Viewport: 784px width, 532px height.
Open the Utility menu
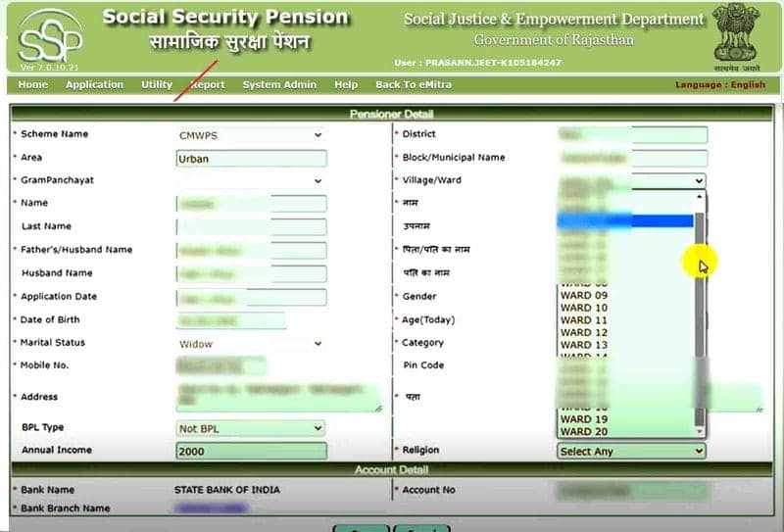(x=157, y=84)
